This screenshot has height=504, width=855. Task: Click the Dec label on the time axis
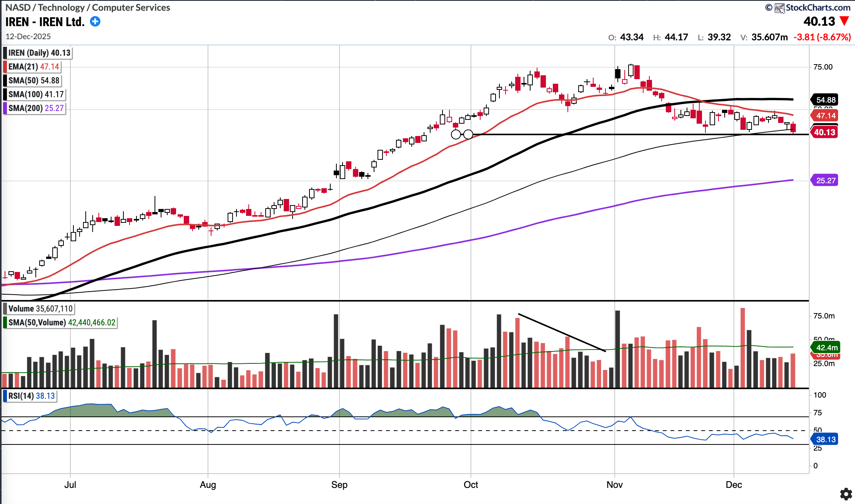734,485
